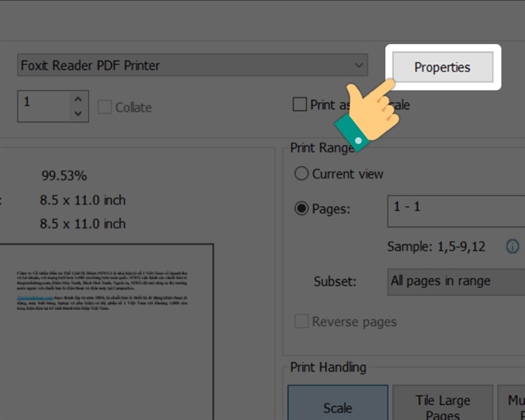Enable the Collate checkbox

coord(104,106)
